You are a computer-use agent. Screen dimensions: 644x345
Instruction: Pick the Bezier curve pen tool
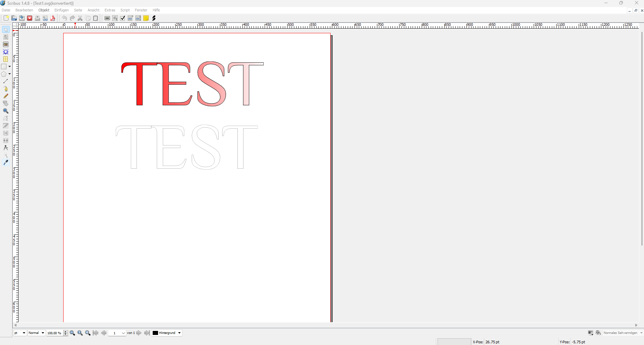[6, 89]
